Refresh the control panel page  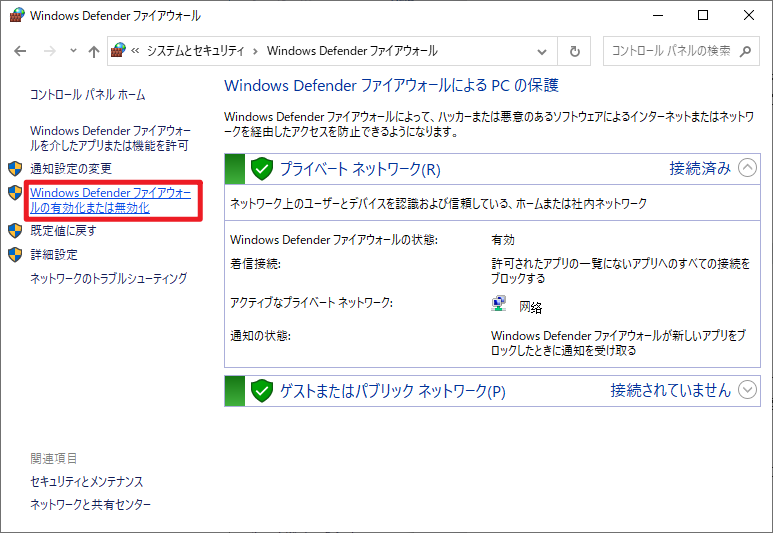[574, 51]
